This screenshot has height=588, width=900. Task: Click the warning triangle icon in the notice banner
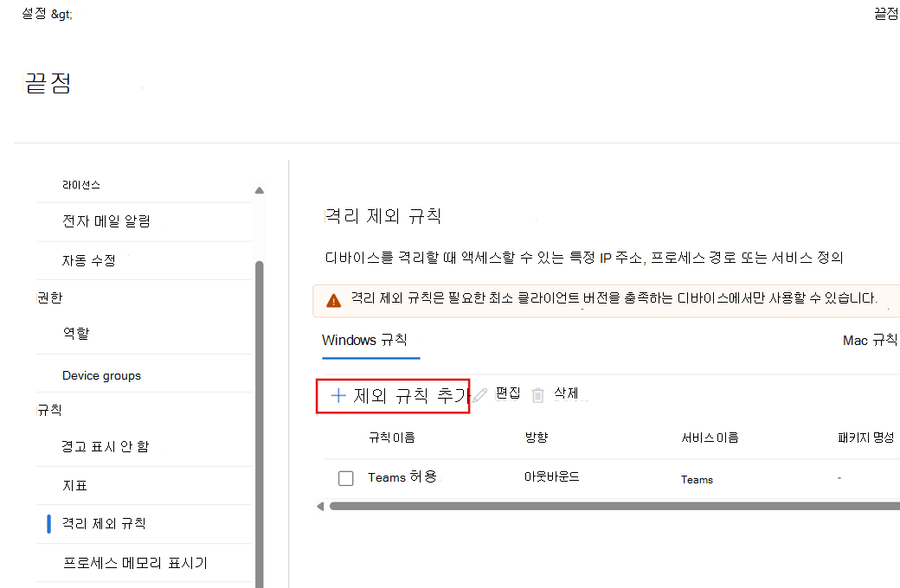[x=333, y=298]
